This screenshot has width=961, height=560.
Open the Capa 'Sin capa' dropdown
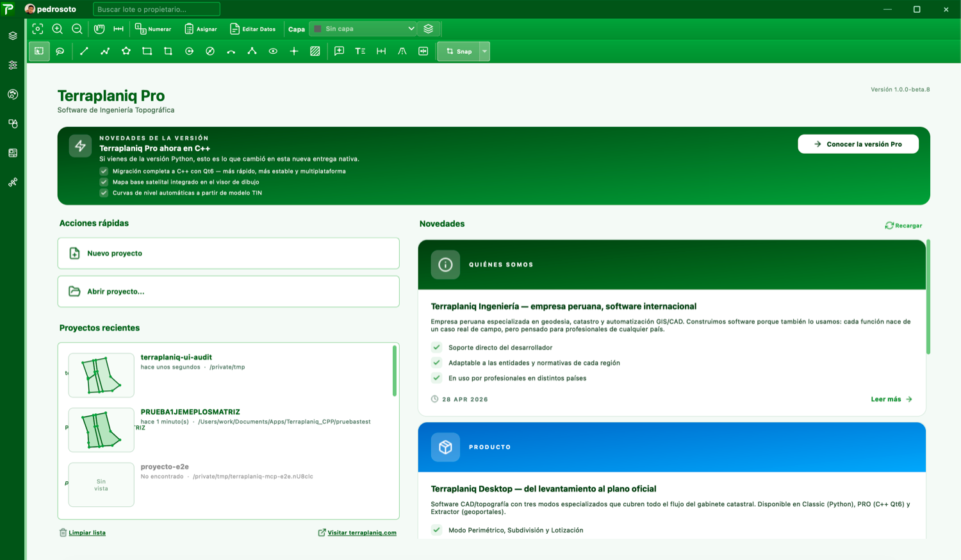(363, 29)
